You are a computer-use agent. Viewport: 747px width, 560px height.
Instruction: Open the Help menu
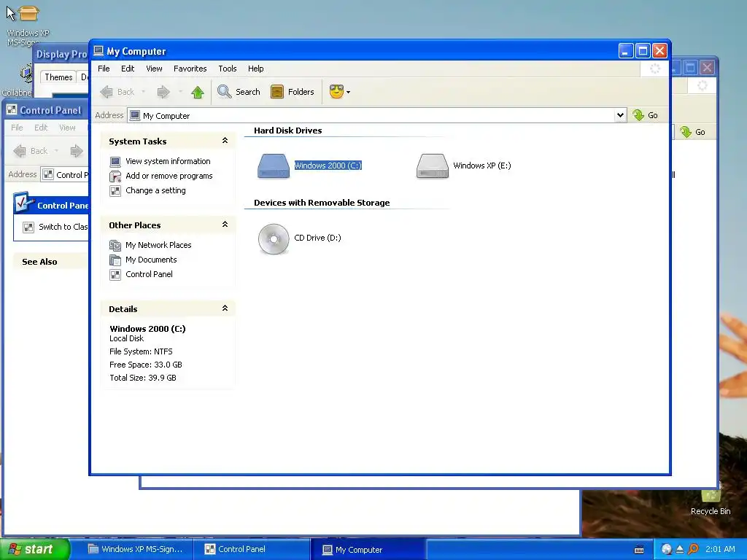pos(255,69)
